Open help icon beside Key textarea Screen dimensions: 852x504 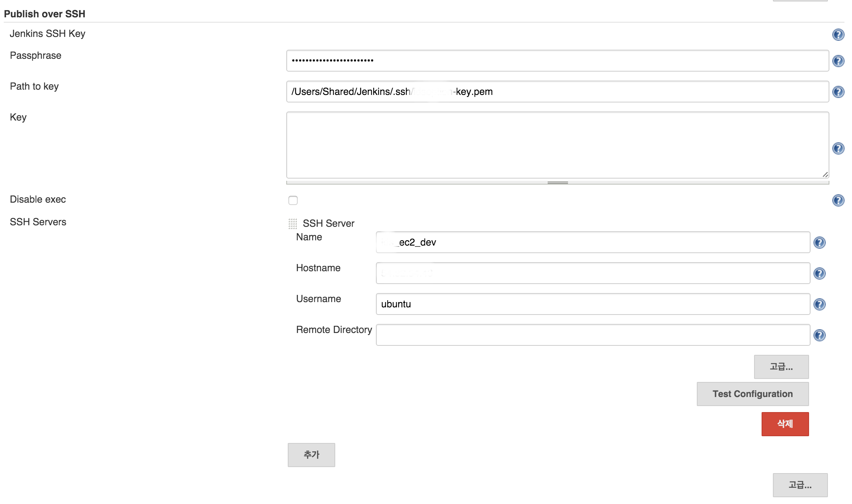pyautogui.click(x=838, y=148)
